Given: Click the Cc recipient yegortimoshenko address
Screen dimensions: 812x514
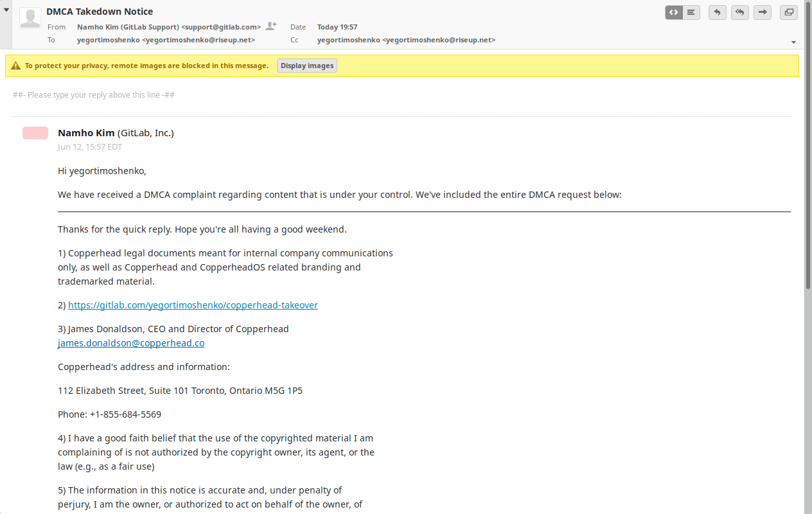Looking at the screenshot, I should coord(406,40).
